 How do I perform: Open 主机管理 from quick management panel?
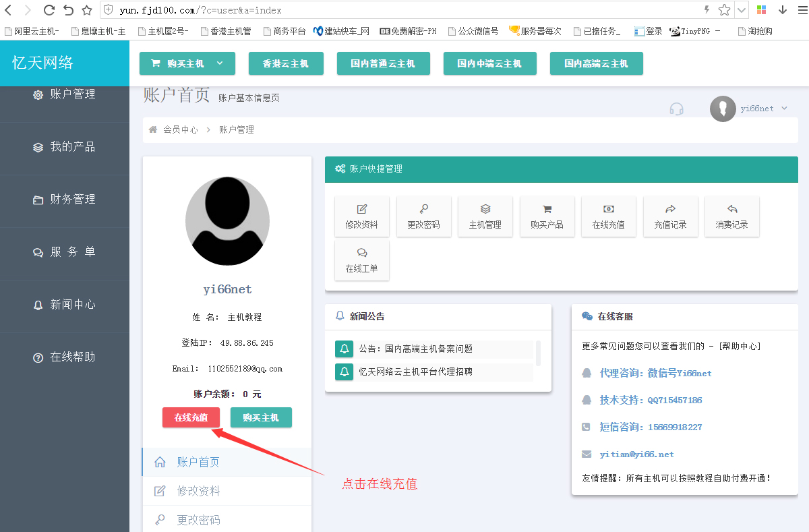[485, 216]
